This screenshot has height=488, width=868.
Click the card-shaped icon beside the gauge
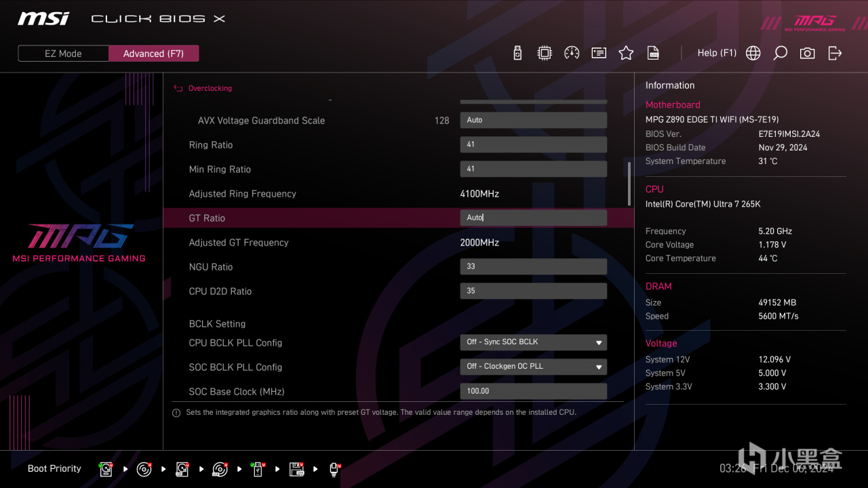(599, 53)
